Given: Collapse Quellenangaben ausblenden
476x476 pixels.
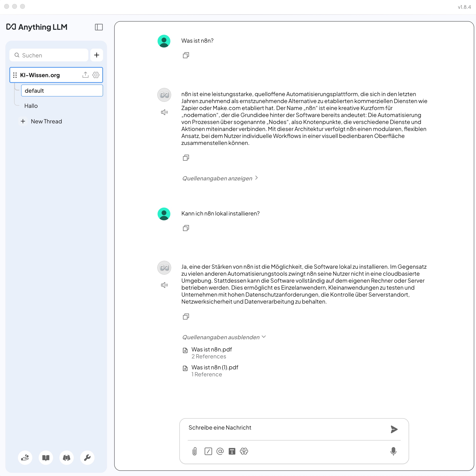Looking at the screenshot, I should click(x=224, y=337).
